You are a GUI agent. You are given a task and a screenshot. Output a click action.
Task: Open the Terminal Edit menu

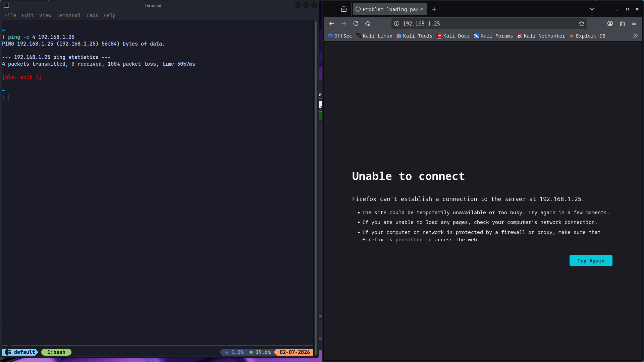[x=28, y=15]
